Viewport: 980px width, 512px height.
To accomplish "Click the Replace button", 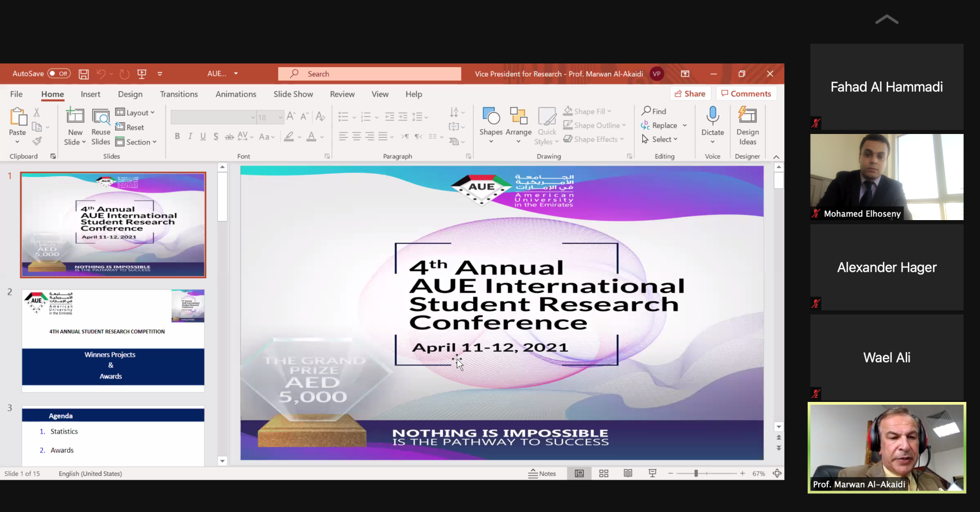I will tap(659, 125).
